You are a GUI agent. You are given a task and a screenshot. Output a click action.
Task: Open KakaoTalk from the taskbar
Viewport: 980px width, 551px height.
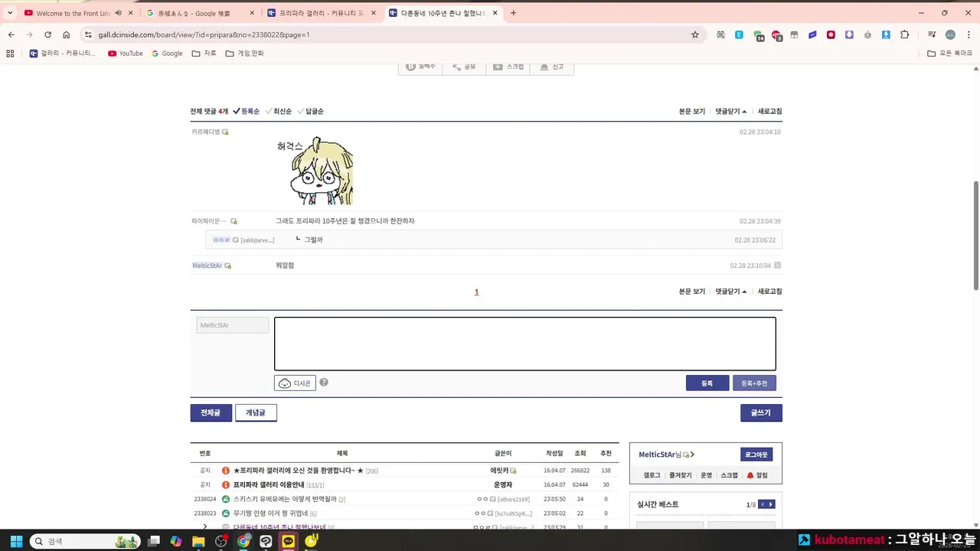tap(288, 541)
